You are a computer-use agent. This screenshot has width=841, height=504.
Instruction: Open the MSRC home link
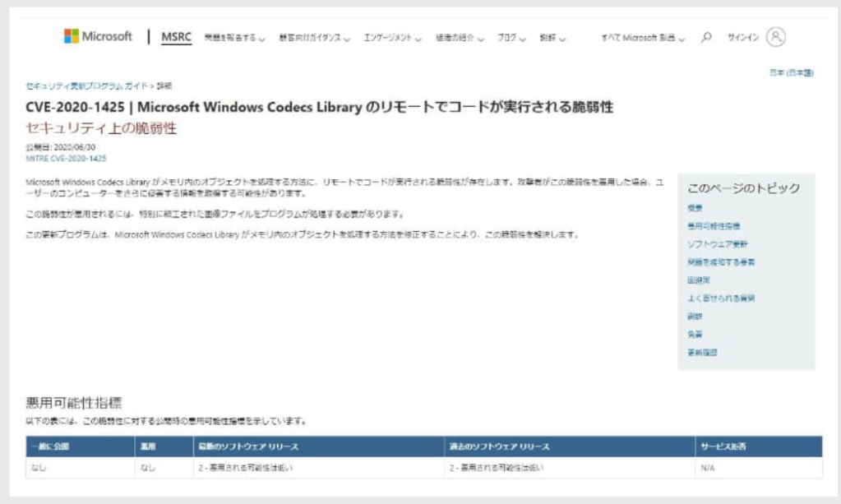(175, 37)
